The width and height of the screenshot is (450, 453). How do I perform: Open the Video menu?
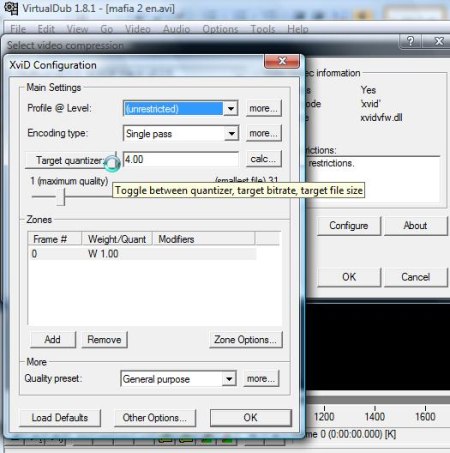[x=138, y=29]
